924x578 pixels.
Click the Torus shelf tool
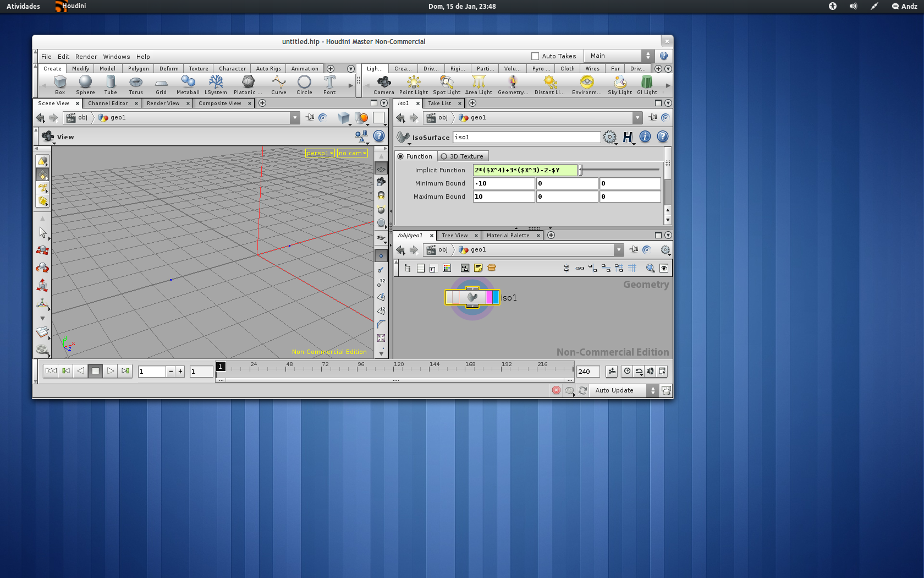point(136,85)
